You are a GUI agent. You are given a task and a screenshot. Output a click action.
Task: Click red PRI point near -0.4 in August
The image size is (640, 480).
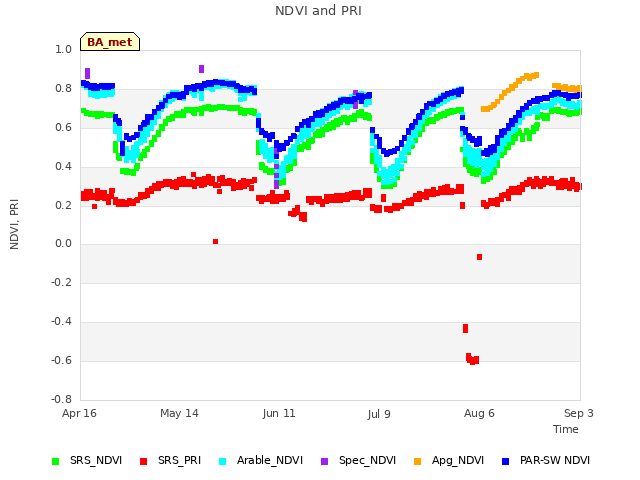[465, 328]
